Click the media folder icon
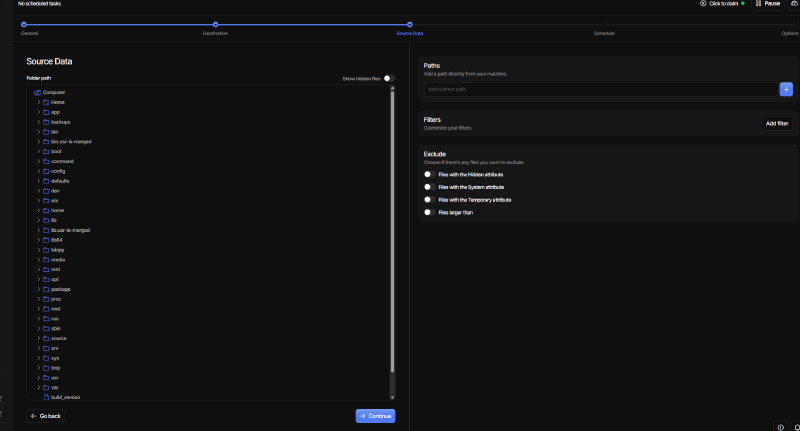 tap(46, 260)
